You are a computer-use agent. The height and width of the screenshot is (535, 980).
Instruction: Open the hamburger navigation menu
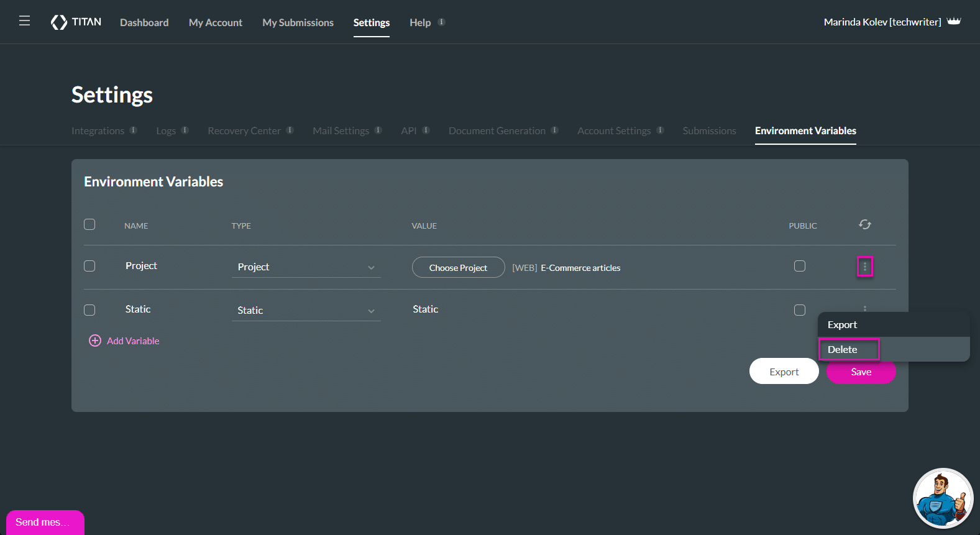pos(24,21)
